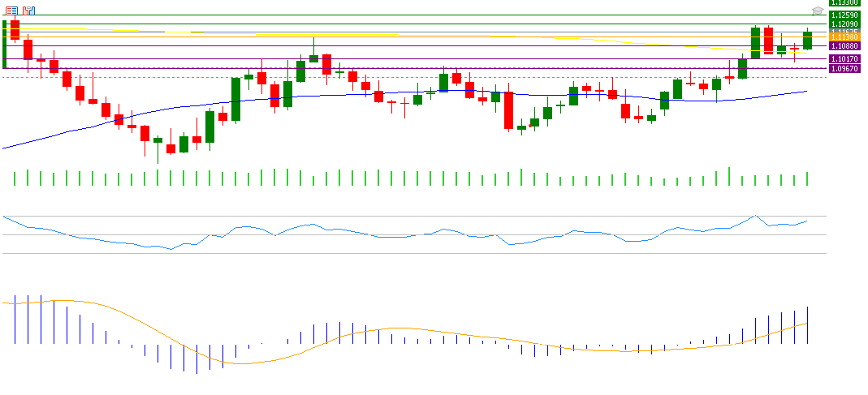Image resolution: width=868 pixels, height=395 pixels.
Task: Select the orange 1.11380 price label
Action: [x=846, y=38]
